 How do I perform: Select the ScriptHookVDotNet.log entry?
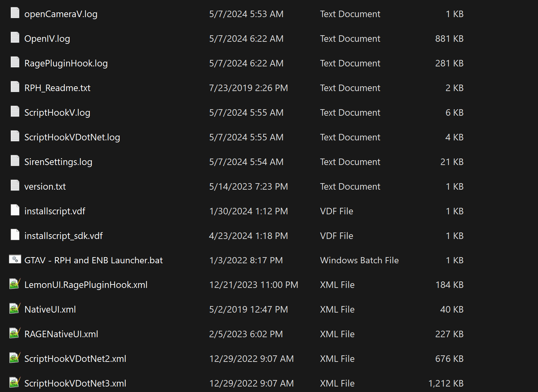pos(72,137)
